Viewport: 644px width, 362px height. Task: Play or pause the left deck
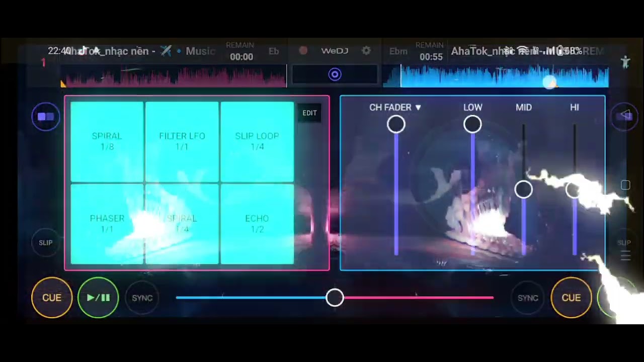pyautogui.click(x=98, y=298)
